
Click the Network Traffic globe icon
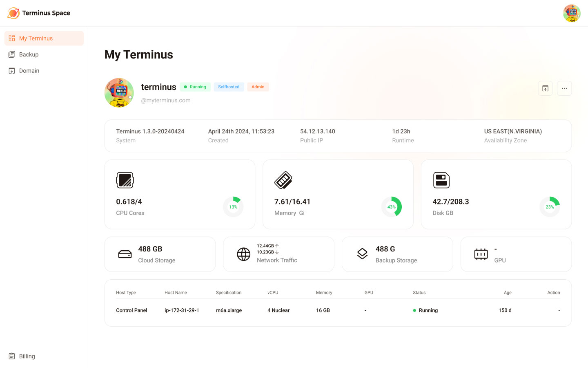point(244,254)
